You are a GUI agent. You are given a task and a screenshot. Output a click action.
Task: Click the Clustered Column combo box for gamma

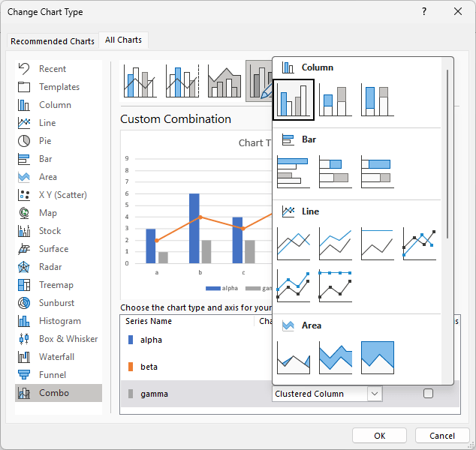pyautogui.click(x=327, y=394)
